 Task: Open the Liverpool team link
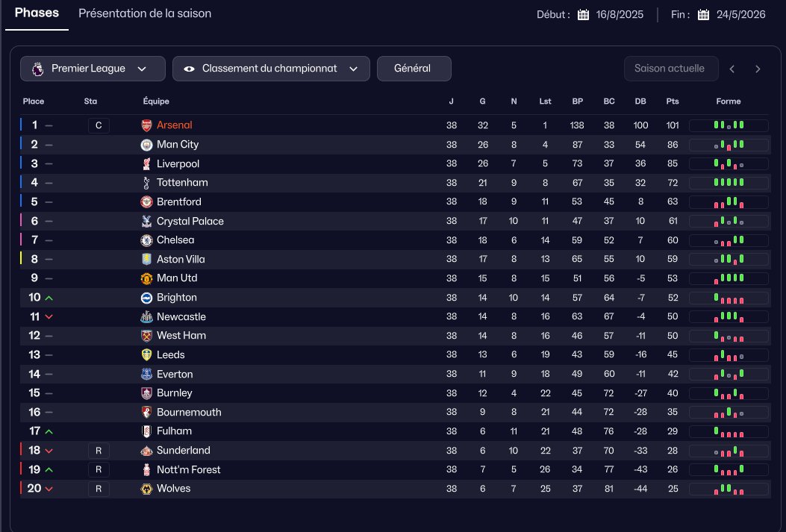click(x=178, y=163)
